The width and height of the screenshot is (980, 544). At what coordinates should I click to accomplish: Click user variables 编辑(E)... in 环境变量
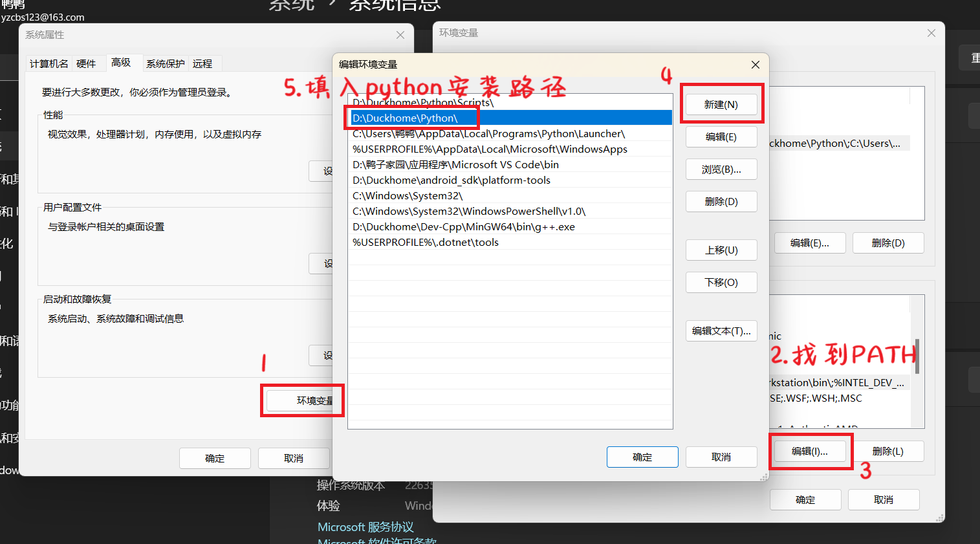point(810,243)
